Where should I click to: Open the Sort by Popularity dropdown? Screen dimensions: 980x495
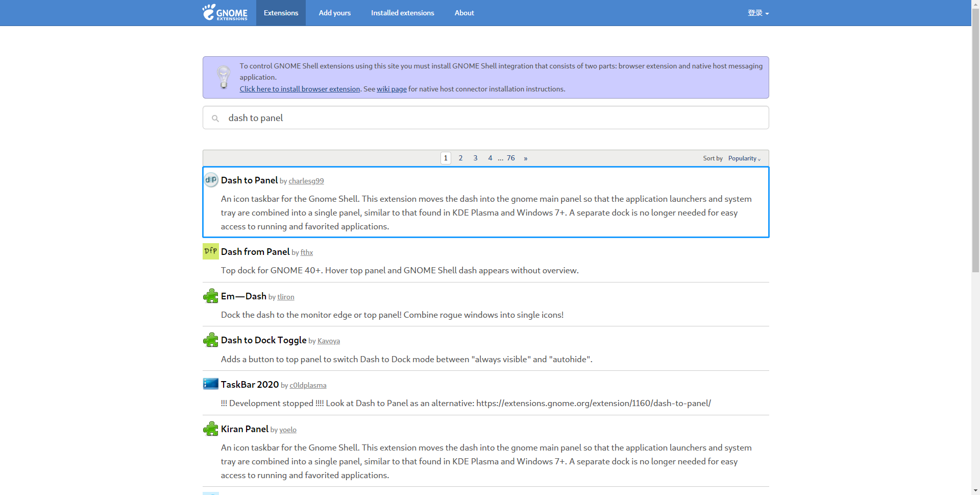(744, 158)
